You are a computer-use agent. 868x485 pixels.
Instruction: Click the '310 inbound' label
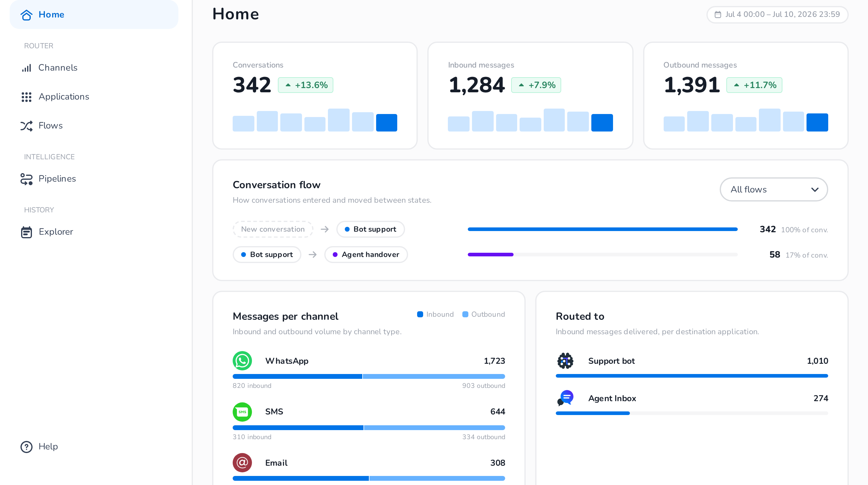252,437
